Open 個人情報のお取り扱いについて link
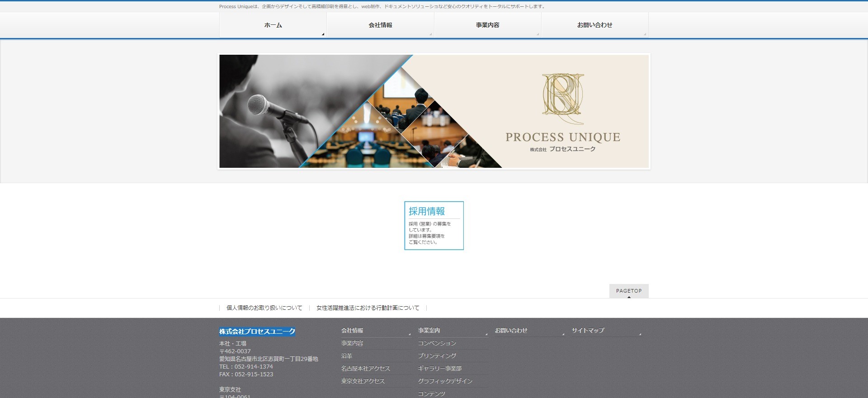The width and height of the screenshot is (868, 398). point(264,308)
